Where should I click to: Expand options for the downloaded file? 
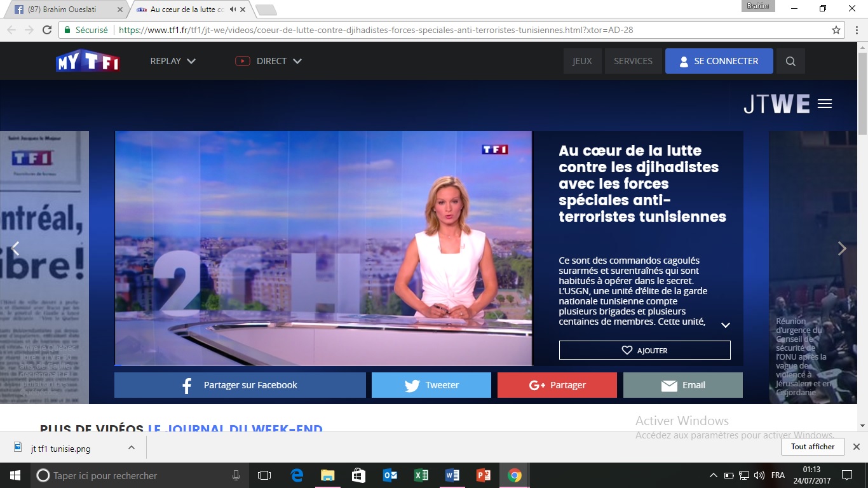[x=132, y=447]
